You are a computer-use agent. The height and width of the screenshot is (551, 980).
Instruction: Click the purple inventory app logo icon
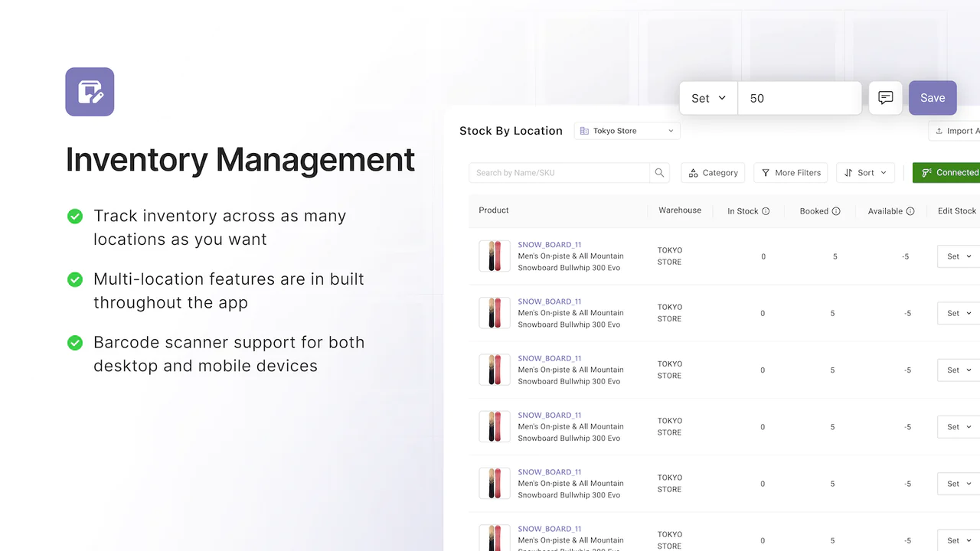(90, 92)
